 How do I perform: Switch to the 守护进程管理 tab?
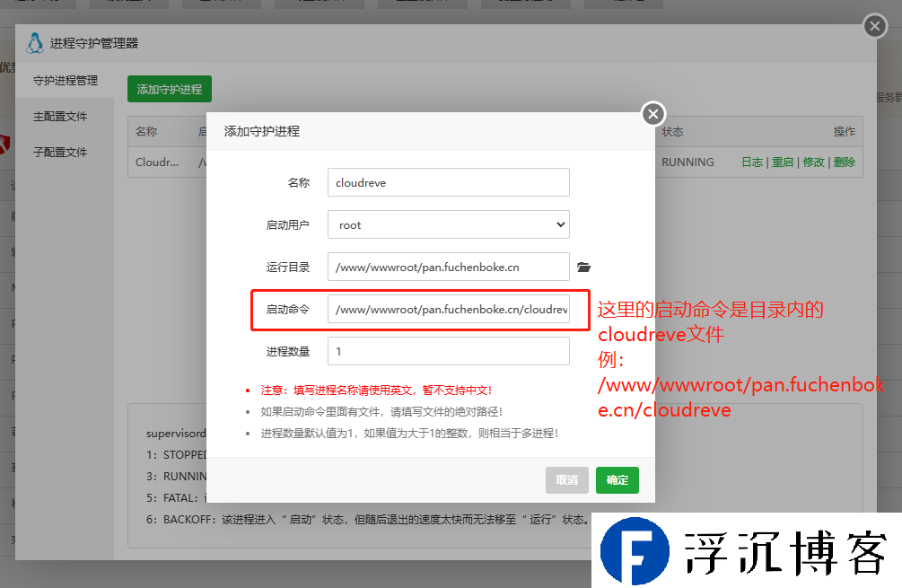coord(65,81)
